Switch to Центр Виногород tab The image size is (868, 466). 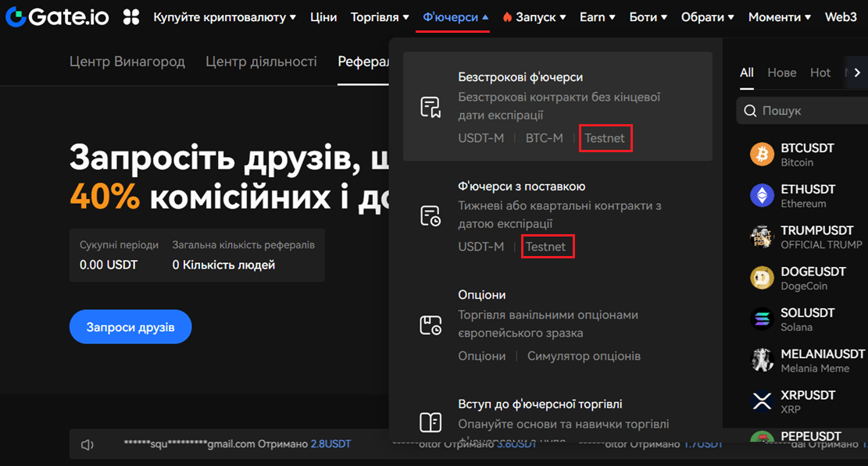point(127,62)
